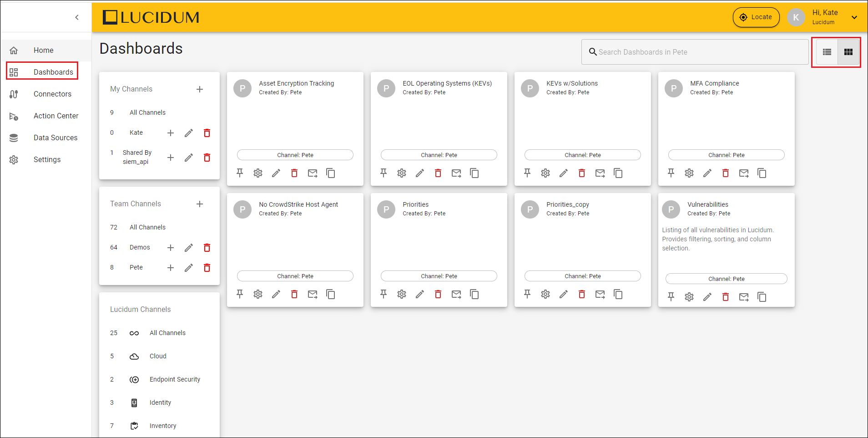Copy the Asset Encryption Tracking dashboard
868x438 pixels.
click(331, 173)
